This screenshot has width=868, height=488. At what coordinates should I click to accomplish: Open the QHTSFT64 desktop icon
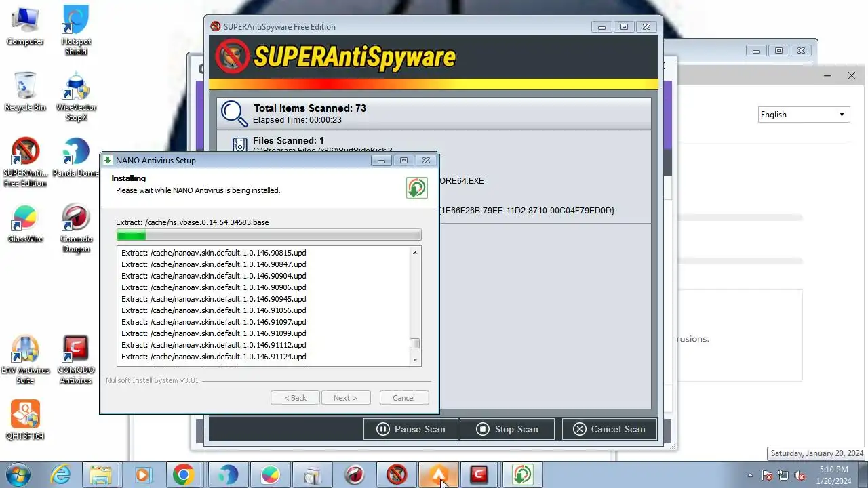coord(25,420)
